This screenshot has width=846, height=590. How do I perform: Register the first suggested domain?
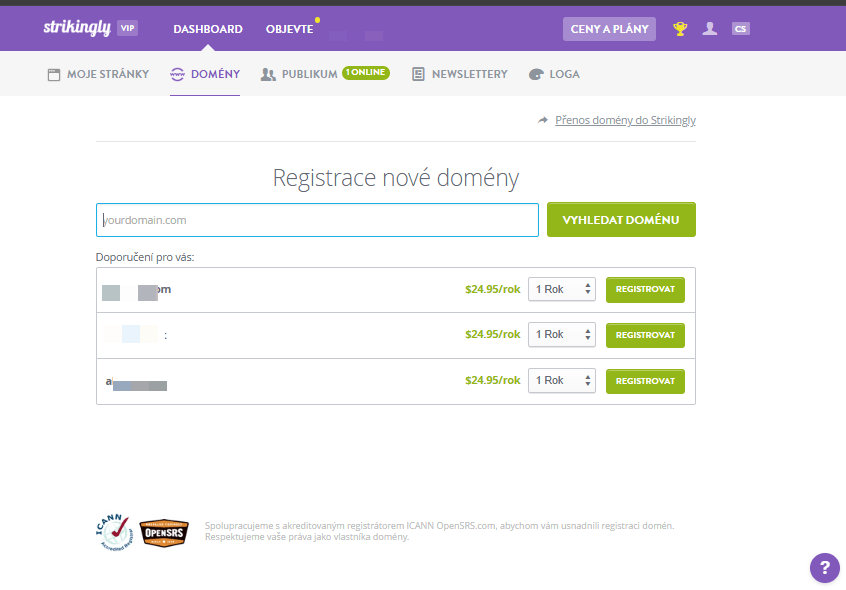pyautogui.click(x=645, y=290)
